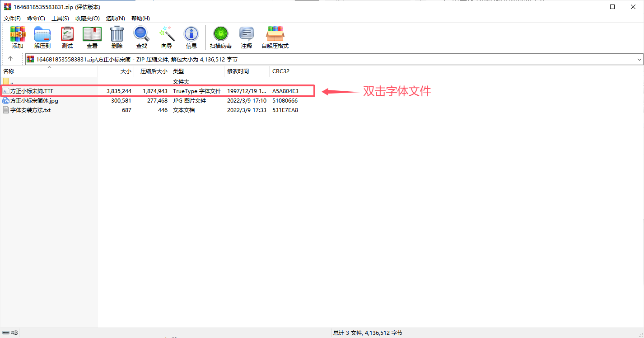Open the parent folder ".." entry
The height and width of the screenshot is (338, 644).
[11, 82]
